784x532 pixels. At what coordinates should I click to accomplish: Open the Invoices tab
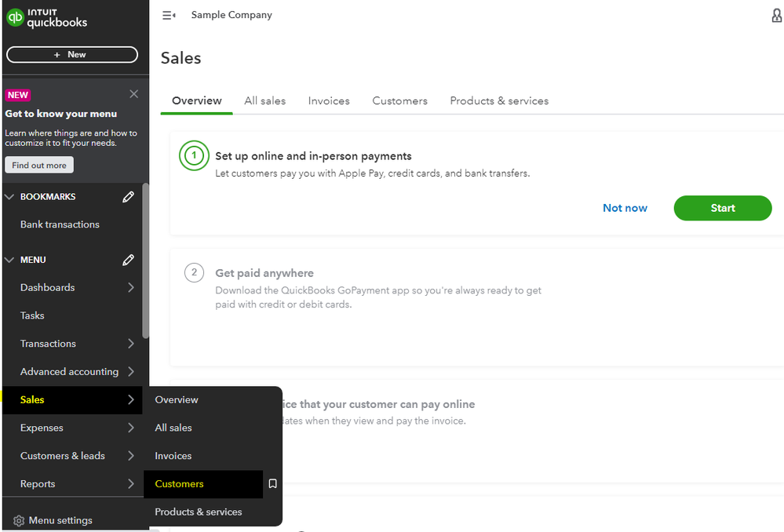(329, 101)
